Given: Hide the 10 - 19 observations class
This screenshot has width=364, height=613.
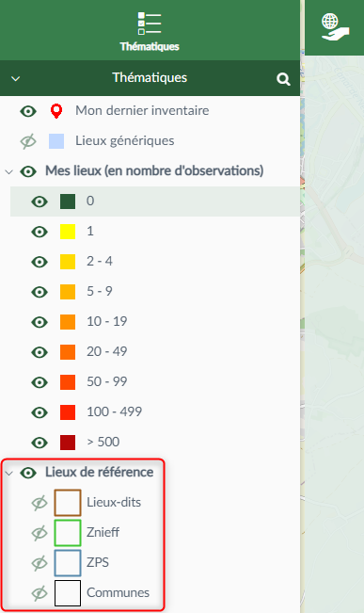Looking at the screenshot, I should point(40,322).
